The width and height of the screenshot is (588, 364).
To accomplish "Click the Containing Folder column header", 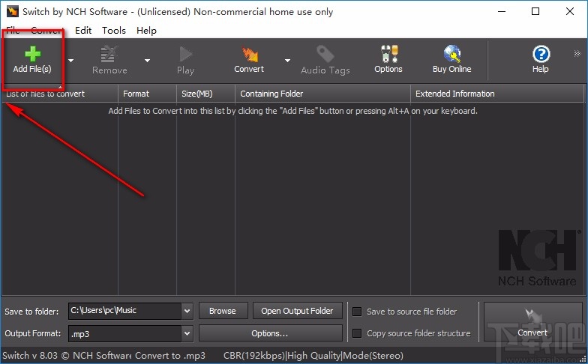I will pos(322,94).
